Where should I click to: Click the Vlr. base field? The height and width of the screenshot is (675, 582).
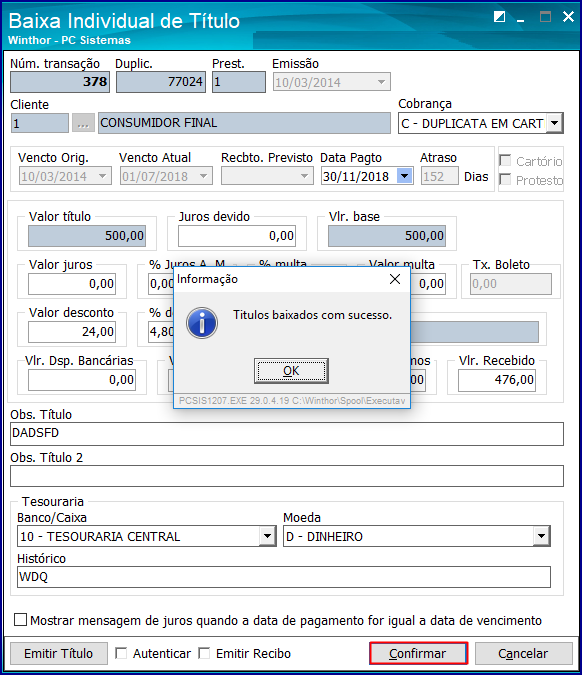pos(387,236)
